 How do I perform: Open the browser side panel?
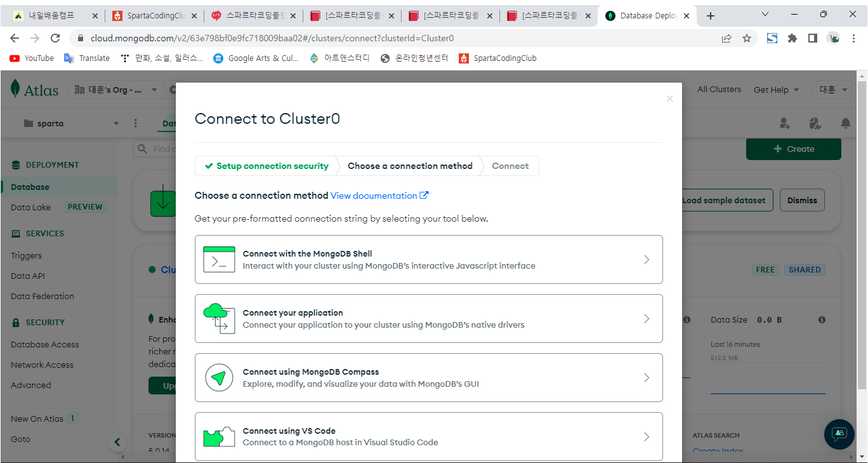click(813, 38)
